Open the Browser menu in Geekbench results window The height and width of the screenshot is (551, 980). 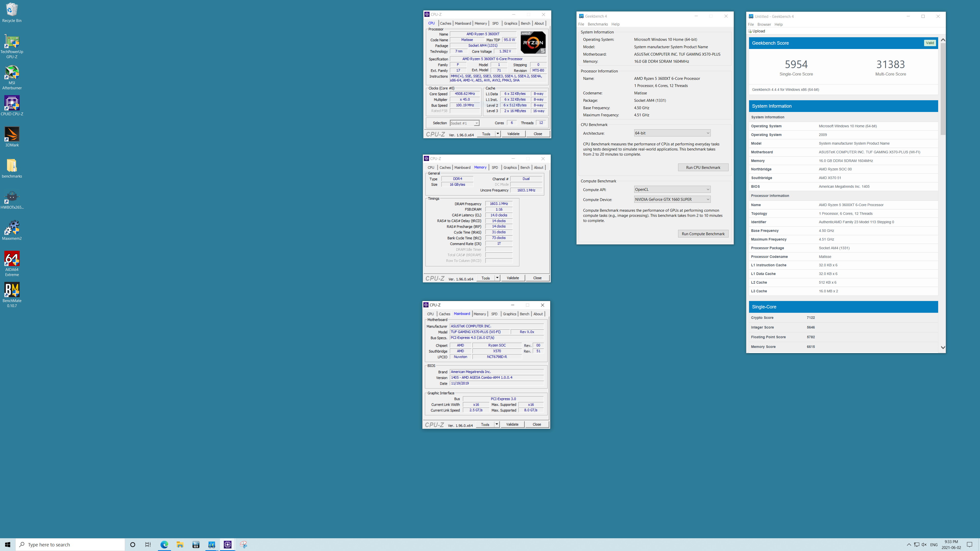(x=764, y=24)
